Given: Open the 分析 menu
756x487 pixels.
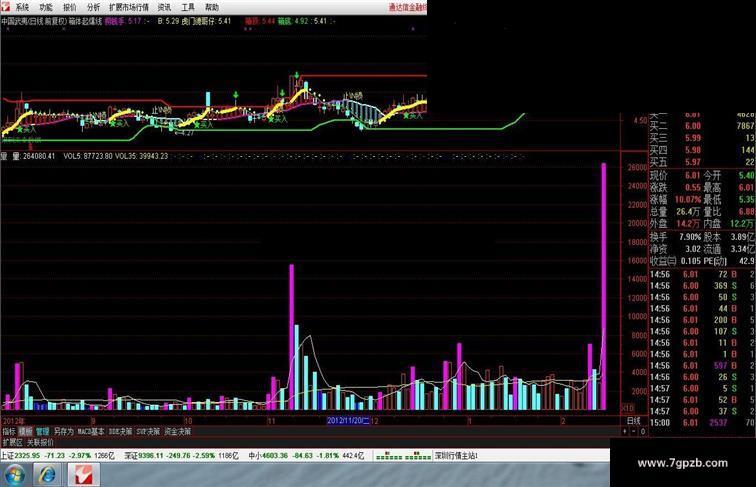Looking at the screenshot, I should click(x=93, y=7).
